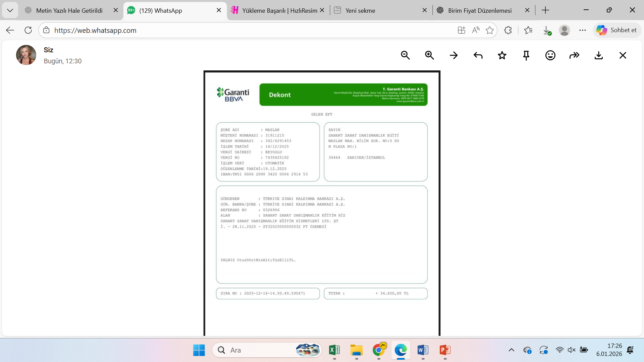Zoom out the WhatsApp image viewer

tap(405, 55)
